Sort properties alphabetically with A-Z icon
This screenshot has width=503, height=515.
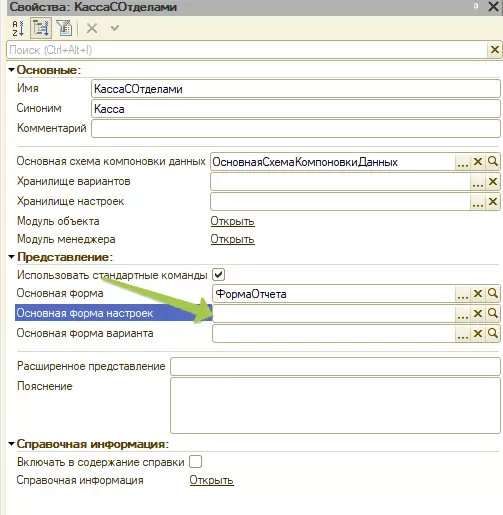pyautogui.click(x=18, y=28)
